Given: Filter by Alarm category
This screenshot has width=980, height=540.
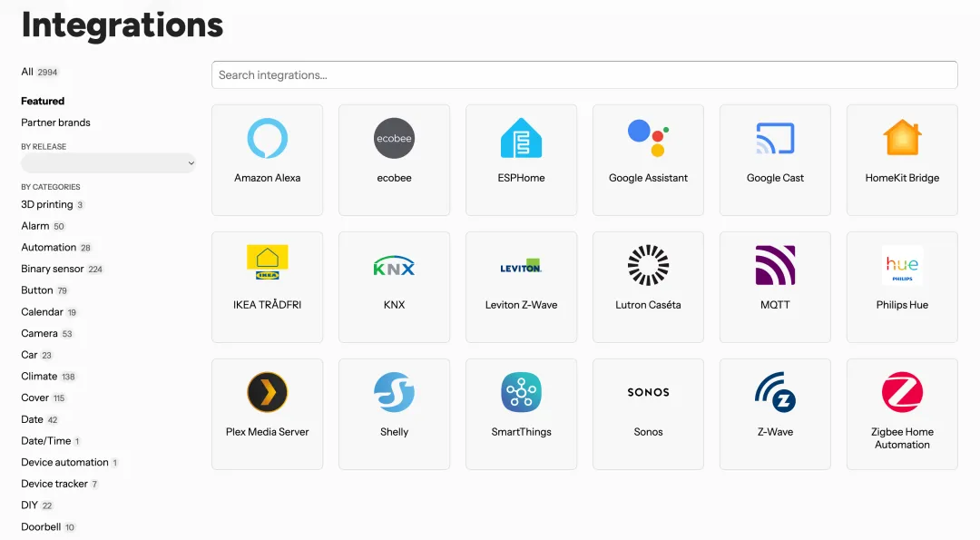Looking at the screenshot, I should 43,226.
